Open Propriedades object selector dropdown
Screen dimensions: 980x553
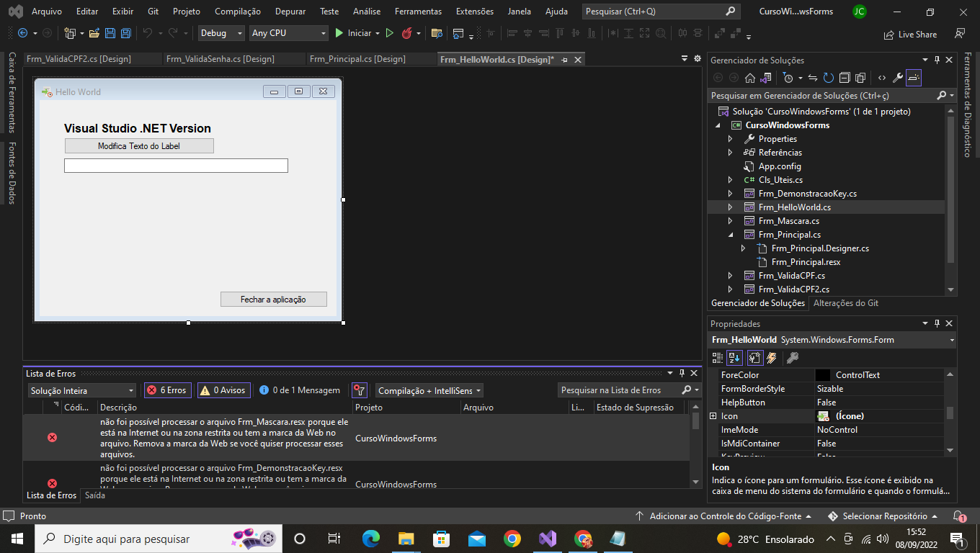click(952, 340)
